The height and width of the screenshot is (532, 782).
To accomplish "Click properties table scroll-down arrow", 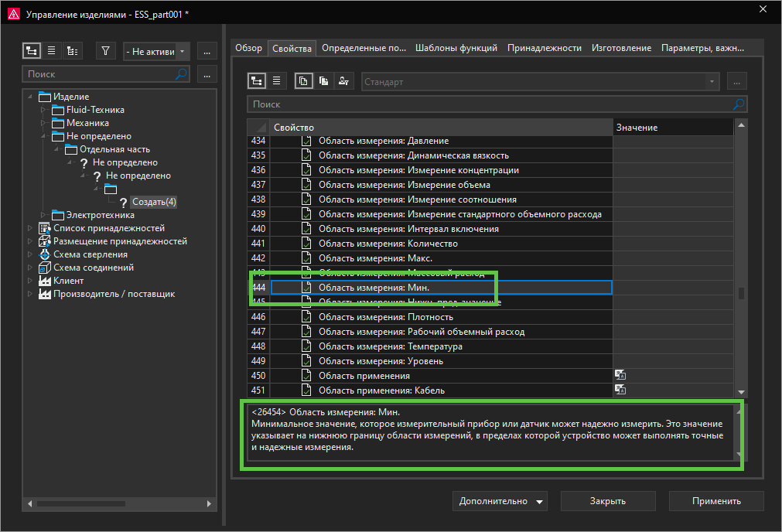I will click(741, 392).
